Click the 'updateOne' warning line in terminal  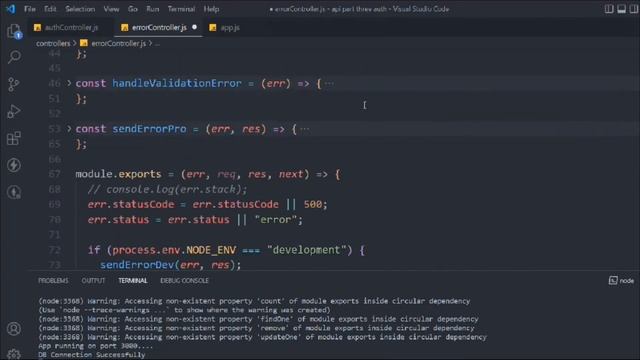pyautogui.click(x=262, y=337)
